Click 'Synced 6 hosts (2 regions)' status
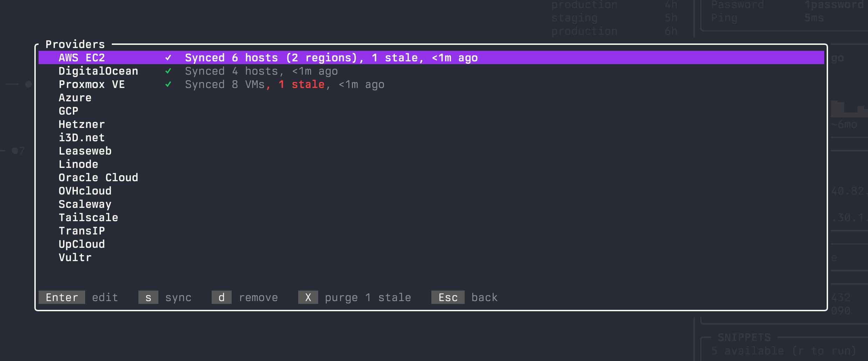This screenshot has width=868, height=361. point(271,57)
